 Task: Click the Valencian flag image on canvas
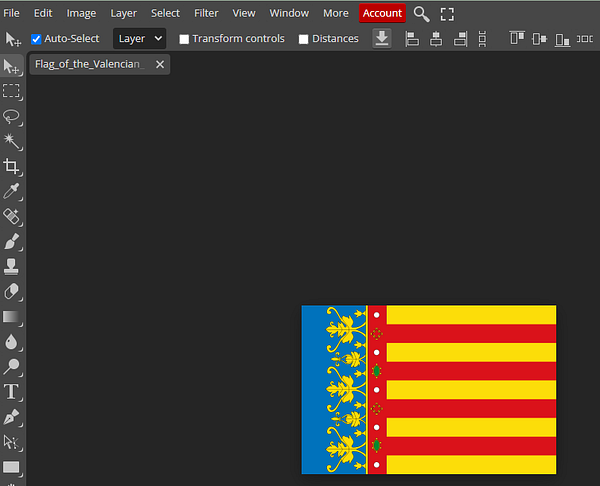pyautogui.click(x=429, y=390)
